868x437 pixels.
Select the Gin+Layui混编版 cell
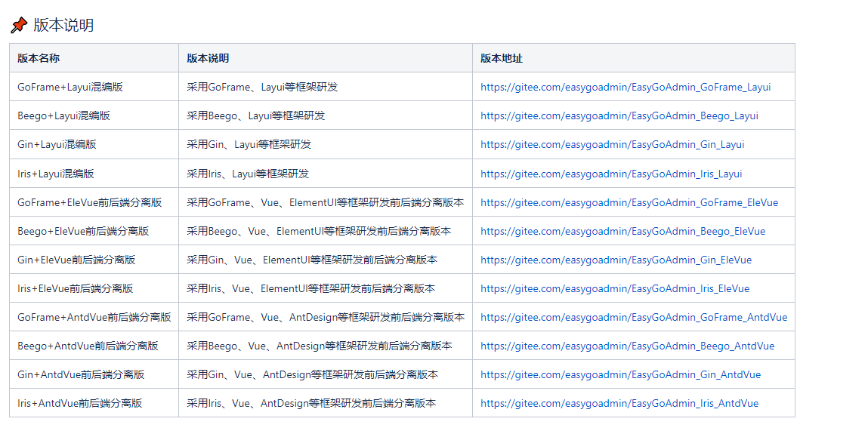point(94,144)
